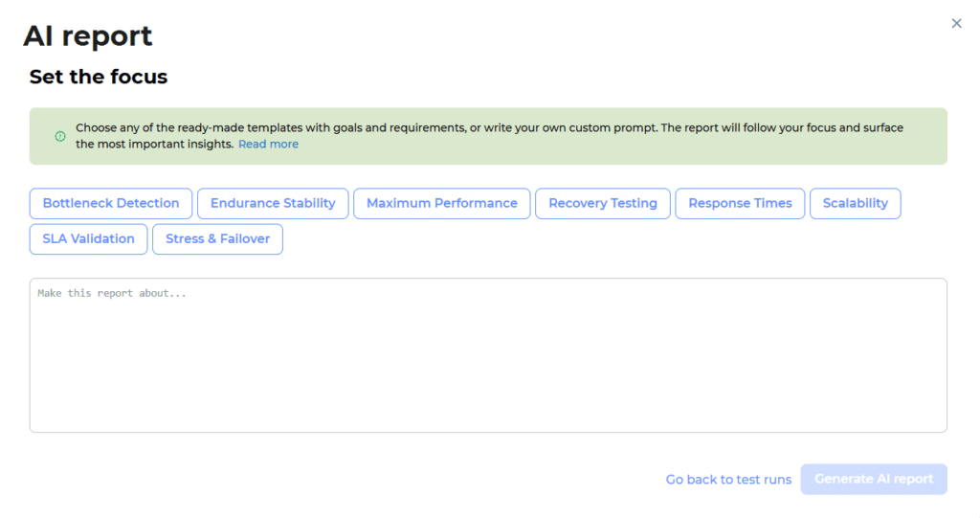The width and height of the screenshot is (980, 518).
Task: Select the Scalability template
Action: coord(855,204)
